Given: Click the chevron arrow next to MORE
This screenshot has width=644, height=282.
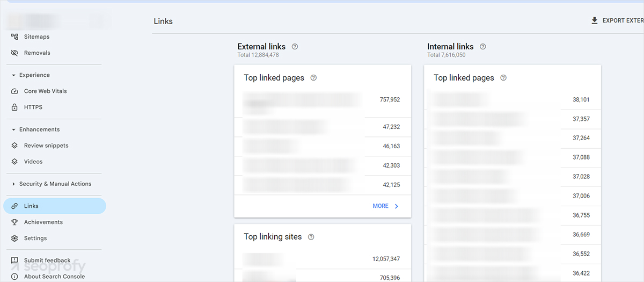Looking at the screenshot, I should (x=397, y=206).
